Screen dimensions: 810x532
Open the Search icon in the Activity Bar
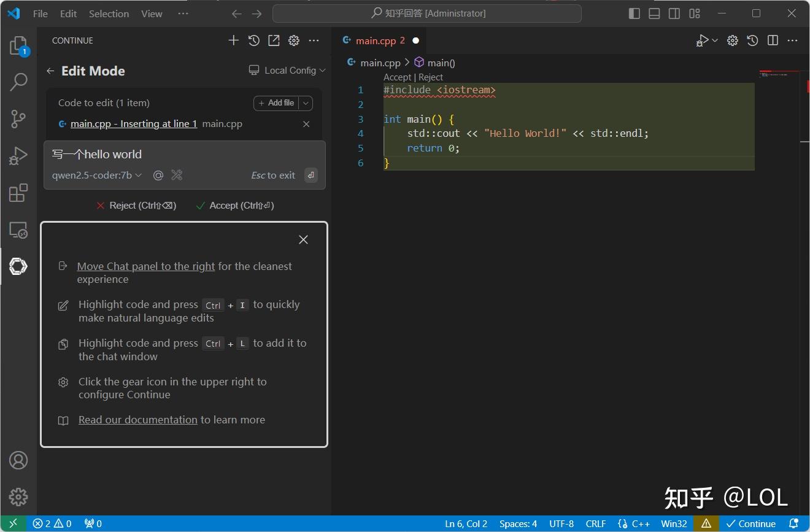point(18,81)
